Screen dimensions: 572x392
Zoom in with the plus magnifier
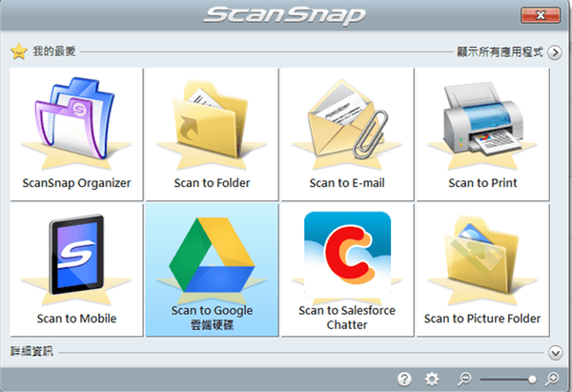click(552, 379)
